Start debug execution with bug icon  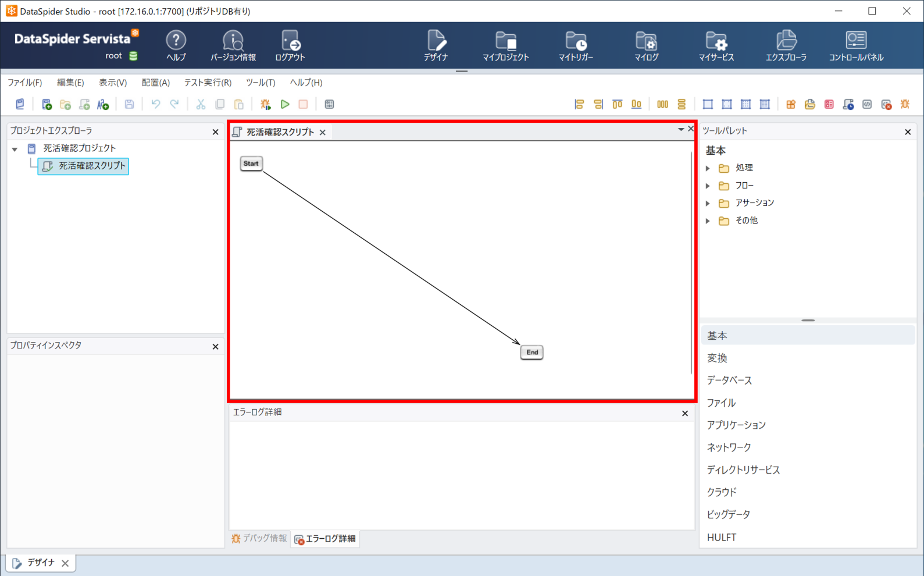(266, 104)
